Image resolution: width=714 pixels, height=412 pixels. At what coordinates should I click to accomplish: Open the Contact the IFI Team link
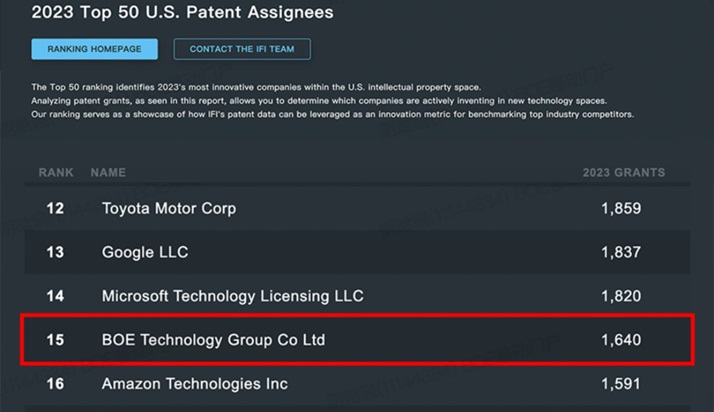coord(242,49)
